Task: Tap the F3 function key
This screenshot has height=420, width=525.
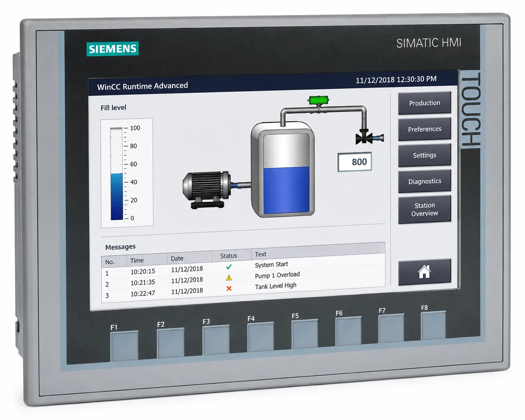Action: pos(216,340)
